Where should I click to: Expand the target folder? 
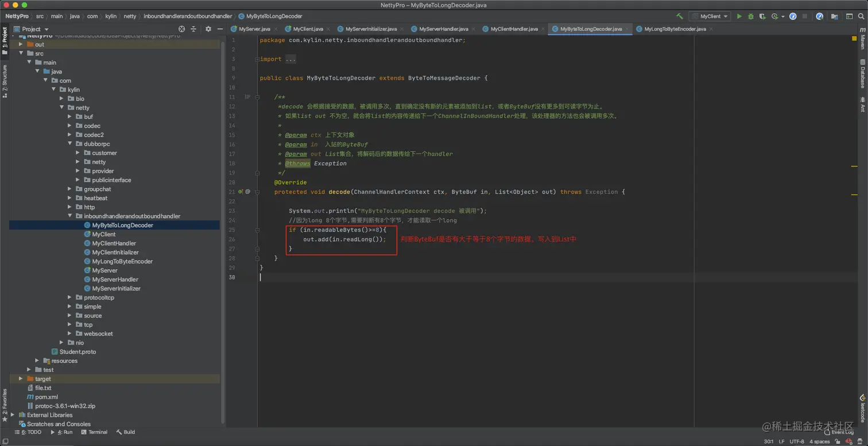tap(21, 379)
